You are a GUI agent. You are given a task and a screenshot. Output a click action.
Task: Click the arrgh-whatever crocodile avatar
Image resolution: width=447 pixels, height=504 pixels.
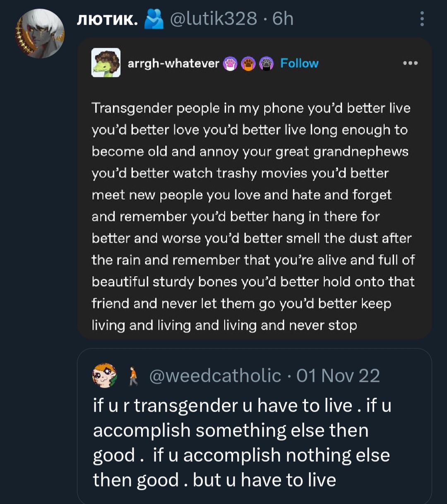pyautogui.click(x=106, y=63)
